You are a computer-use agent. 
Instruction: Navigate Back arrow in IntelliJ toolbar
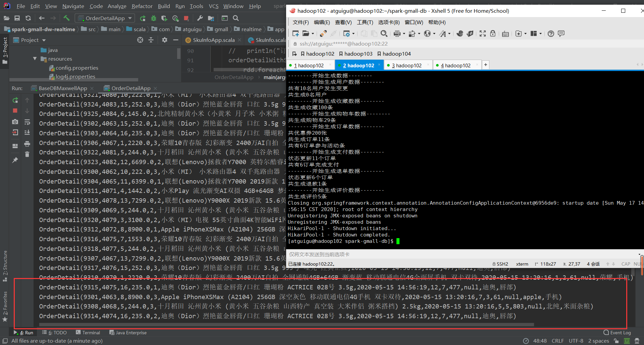point(42,18)
